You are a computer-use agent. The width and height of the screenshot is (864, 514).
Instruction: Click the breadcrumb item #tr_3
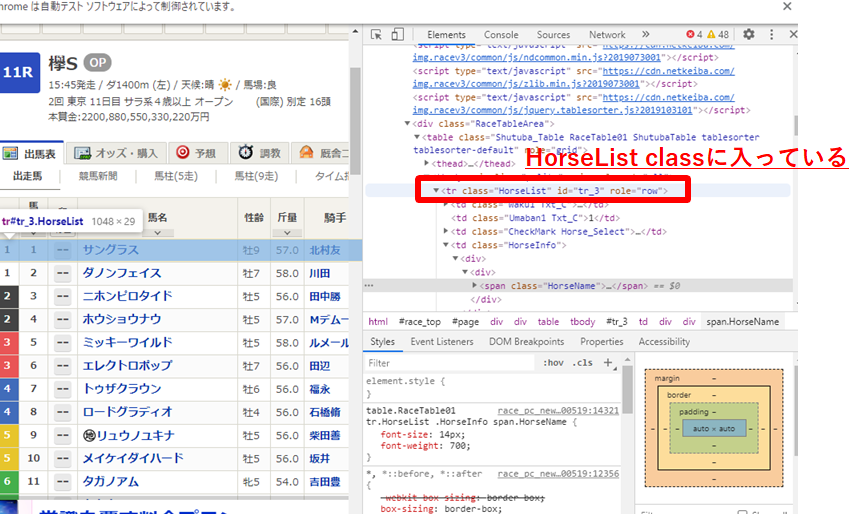(617, 322)
